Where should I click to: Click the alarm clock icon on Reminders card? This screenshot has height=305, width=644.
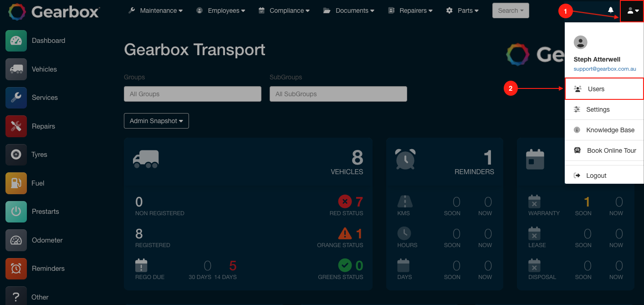pyautogui.click(x=405, y=159)
